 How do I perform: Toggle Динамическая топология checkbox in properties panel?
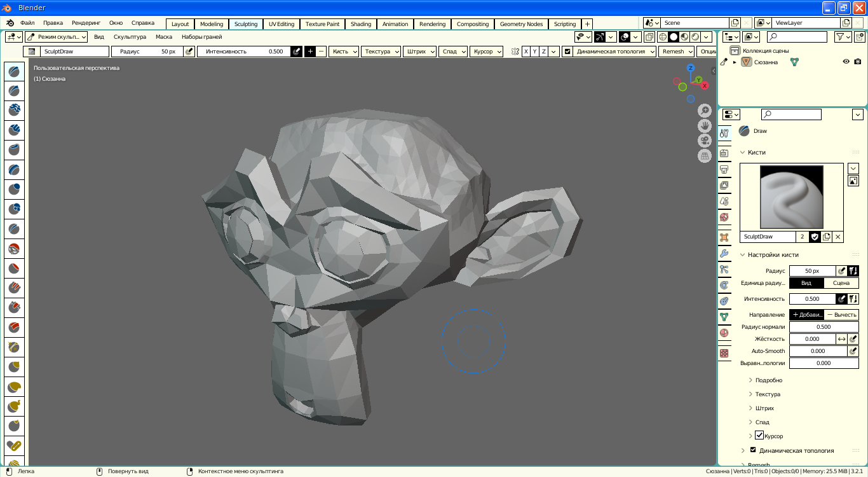(x=753, y=450)
